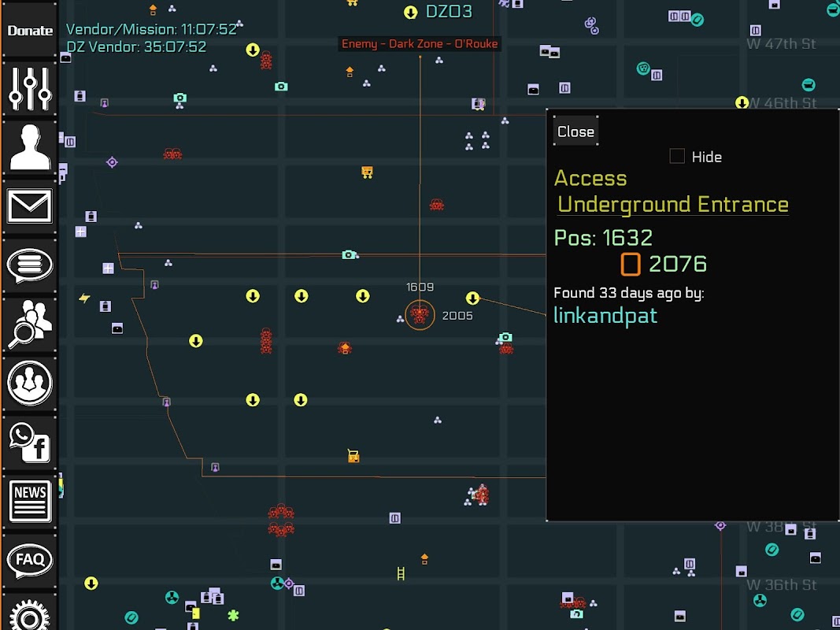Click the 1609 coordinate above the enemy
The width and height of the screenshot is (840, 630).
(420, 287)
